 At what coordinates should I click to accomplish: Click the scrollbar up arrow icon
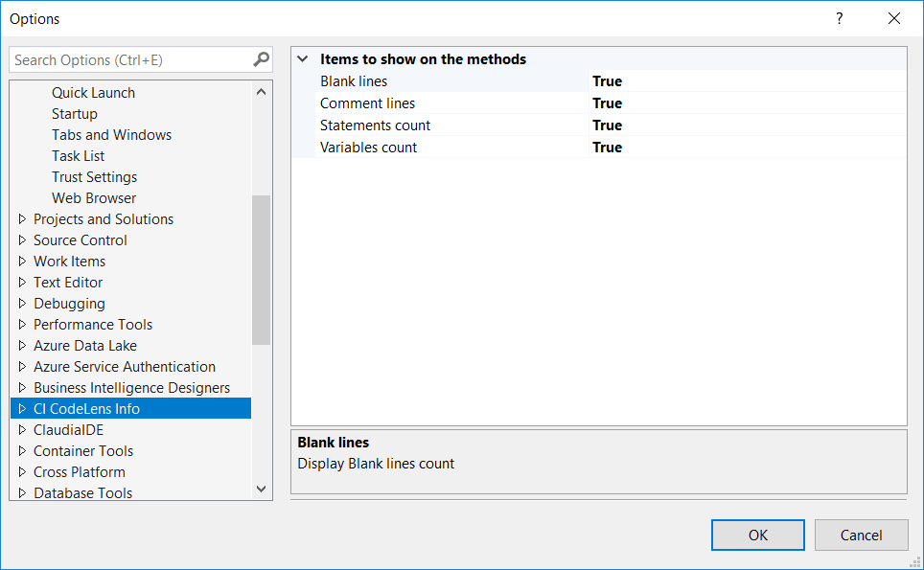(261, 90)
